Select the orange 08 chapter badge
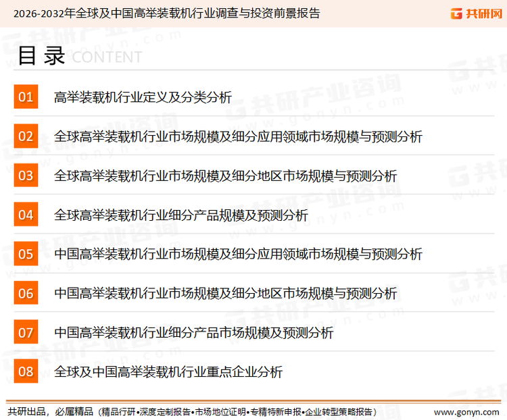Viewport: 507px width, 420px height. click(26, 371)
